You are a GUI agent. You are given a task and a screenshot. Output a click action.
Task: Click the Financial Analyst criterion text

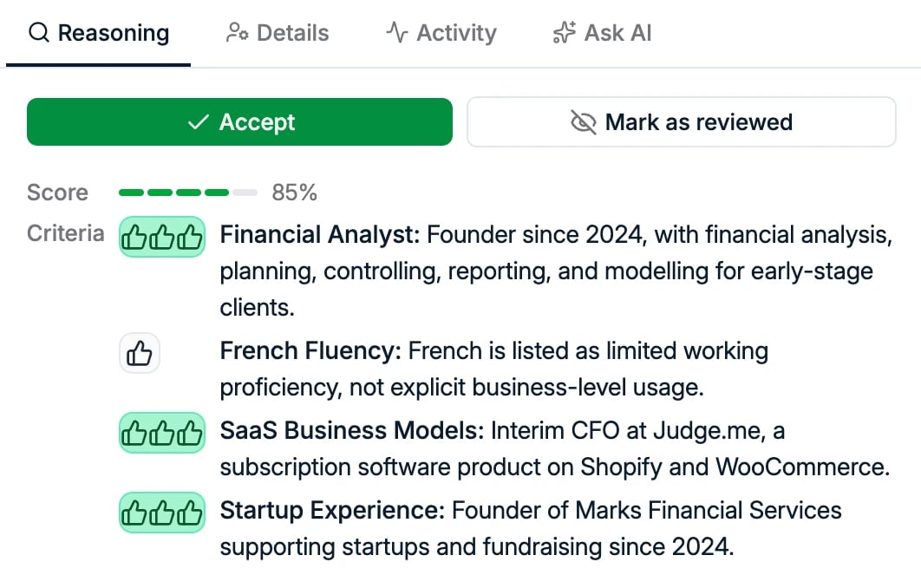coord(556,271)
